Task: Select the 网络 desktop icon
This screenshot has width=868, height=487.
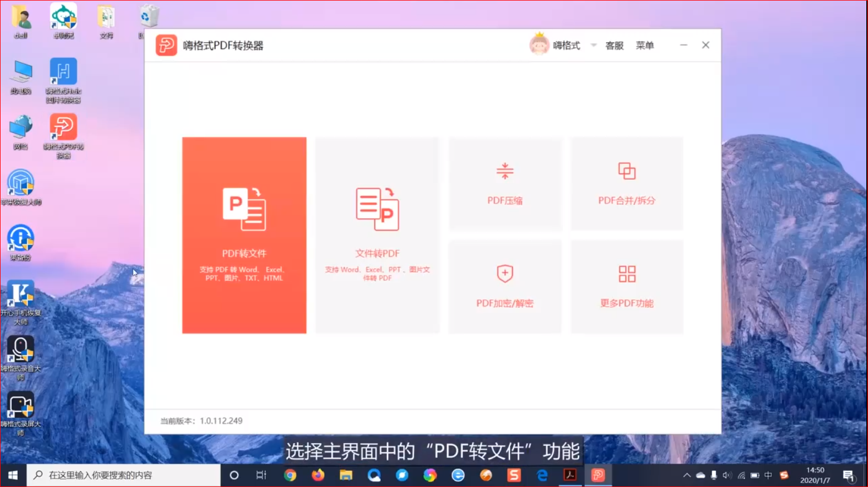Action: pos(21,132)
